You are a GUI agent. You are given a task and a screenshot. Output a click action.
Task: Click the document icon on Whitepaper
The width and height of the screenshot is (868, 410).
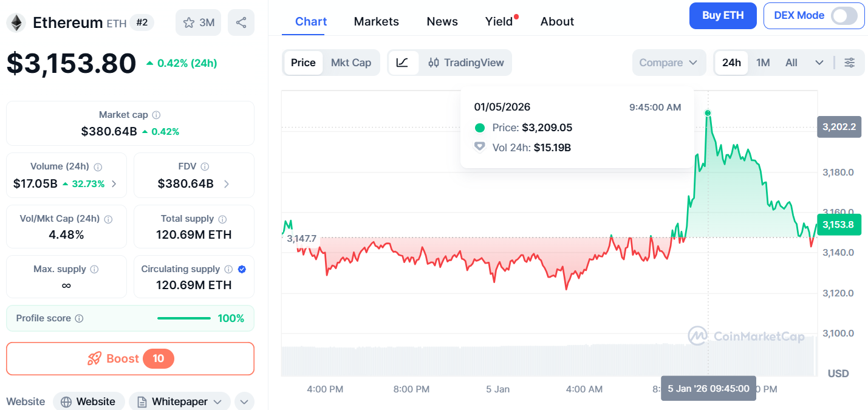click(142, 401)
